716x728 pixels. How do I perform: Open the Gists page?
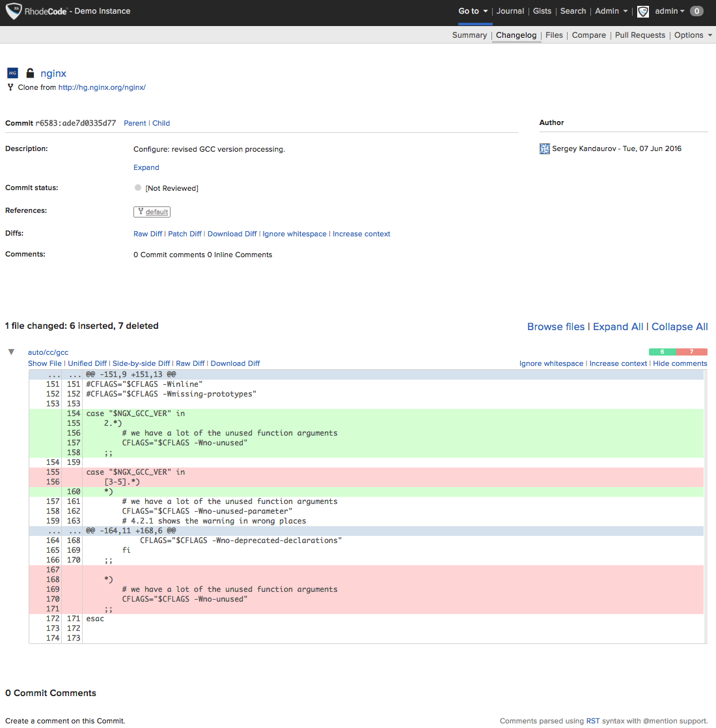tap(542, 11)
